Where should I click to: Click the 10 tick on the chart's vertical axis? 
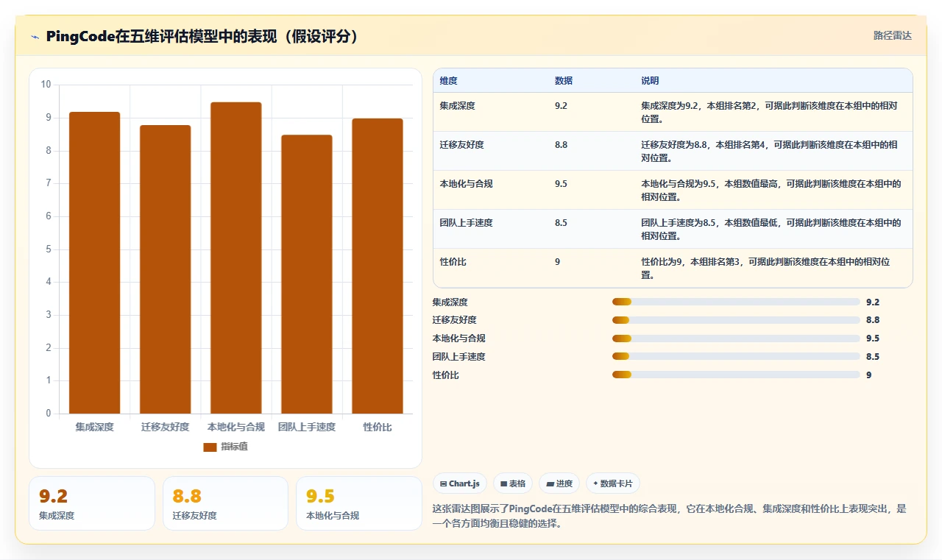(46, 85)
